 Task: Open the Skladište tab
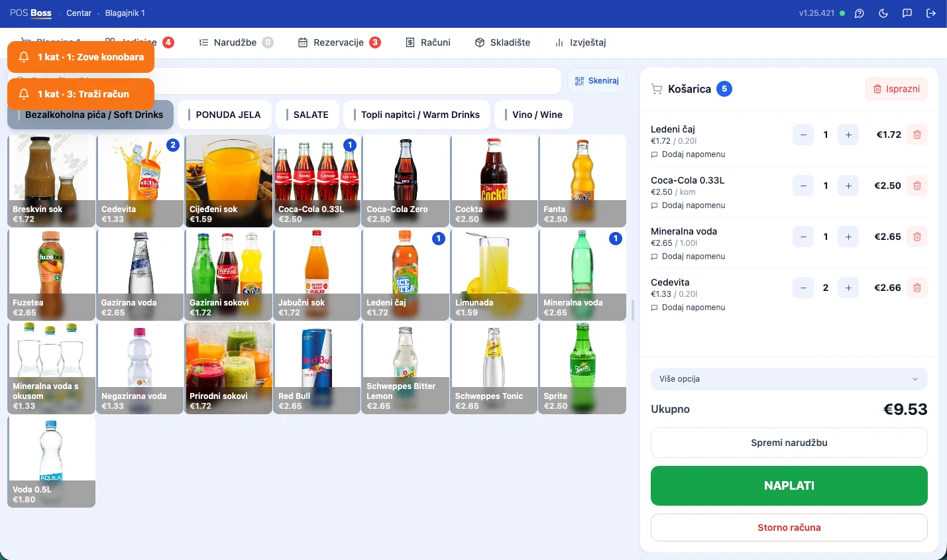502,42
